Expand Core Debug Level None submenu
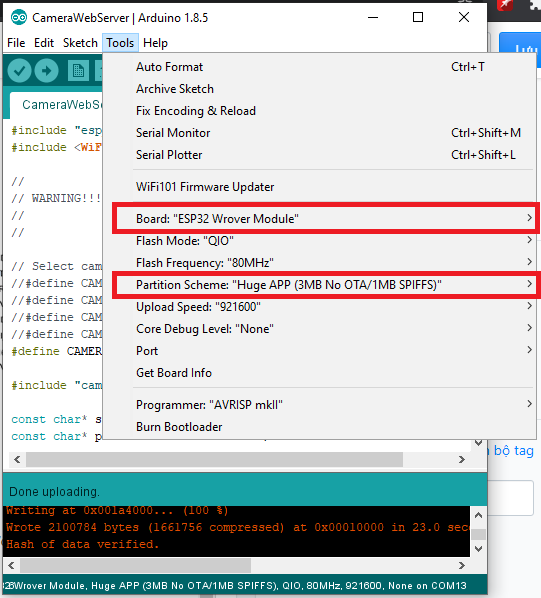 click(x=319, y=329)
